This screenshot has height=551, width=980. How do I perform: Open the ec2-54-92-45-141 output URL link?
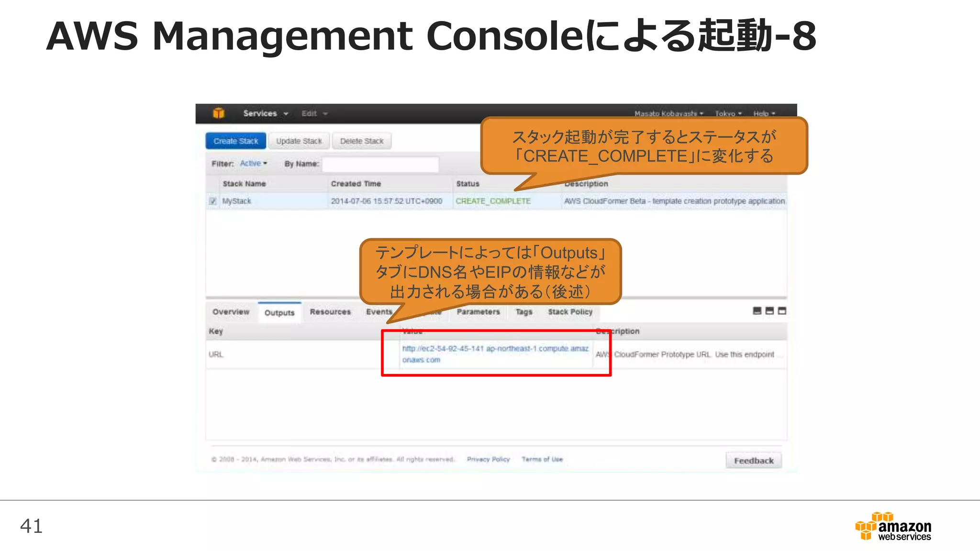point(495,354)
